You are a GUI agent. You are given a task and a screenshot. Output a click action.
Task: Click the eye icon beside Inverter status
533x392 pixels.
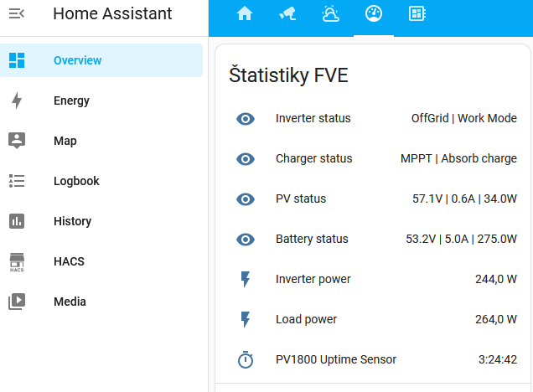tap(246, 119)
